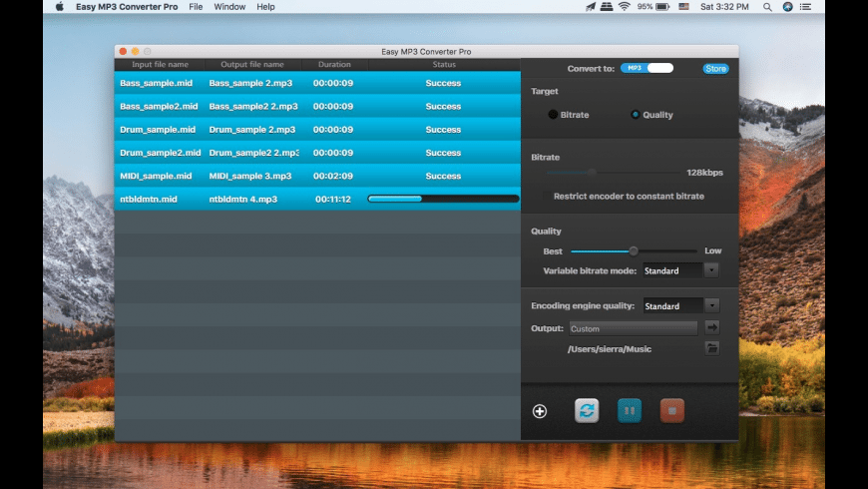
Task: Click the 00:11:12 duration cell
Action: point(333,199)
